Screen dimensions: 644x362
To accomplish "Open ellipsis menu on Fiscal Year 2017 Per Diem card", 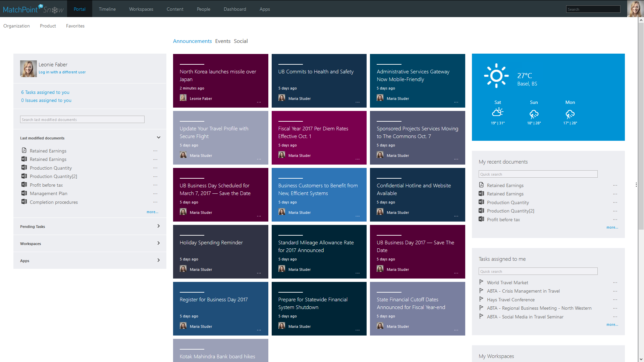I will pyautogui.click(x=358, y=159).
